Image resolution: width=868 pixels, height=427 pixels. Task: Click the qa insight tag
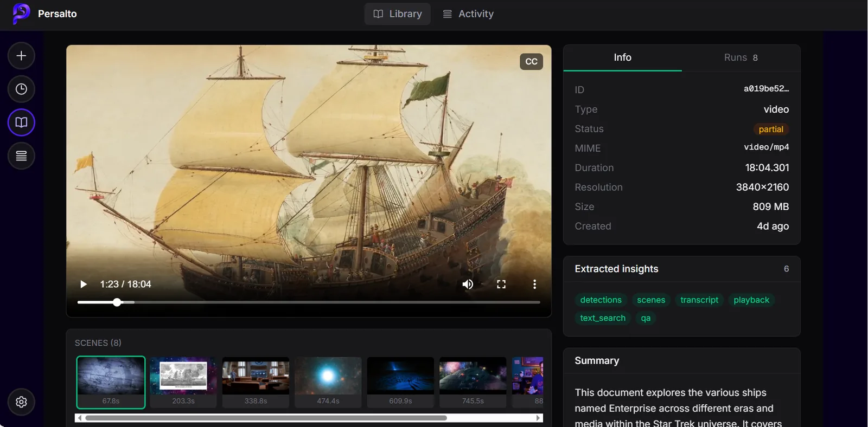pos(646,318)
